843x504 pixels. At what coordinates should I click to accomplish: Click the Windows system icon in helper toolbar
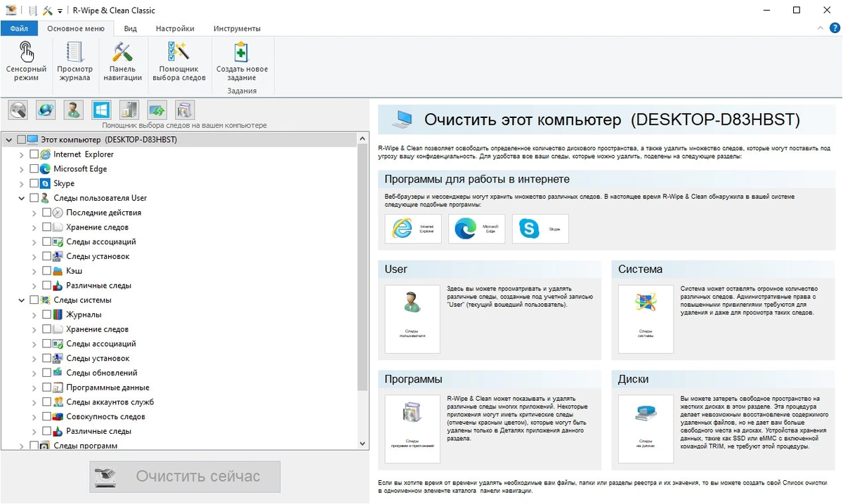(x=101, y=110)
